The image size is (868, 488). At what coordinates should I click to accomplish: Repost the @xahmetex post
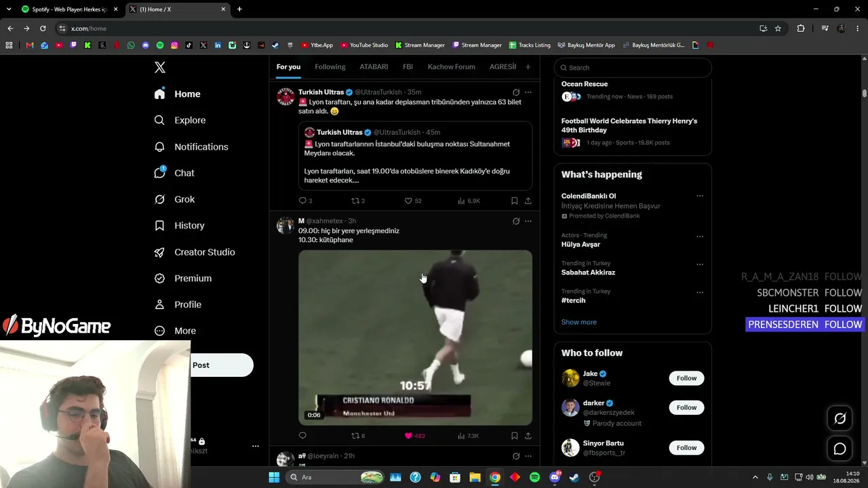(358, 436)
